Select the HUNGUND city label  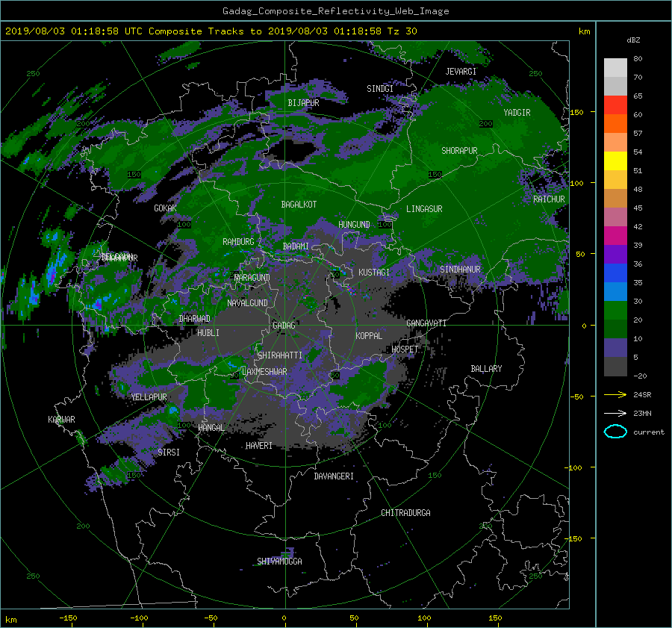[354, 224]
